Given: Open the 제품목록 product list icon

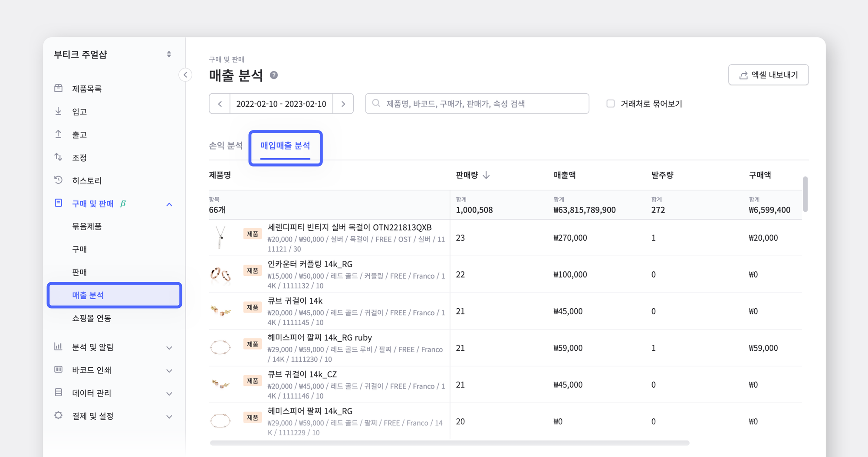Looking at the screenshot, I should [59, 88].
